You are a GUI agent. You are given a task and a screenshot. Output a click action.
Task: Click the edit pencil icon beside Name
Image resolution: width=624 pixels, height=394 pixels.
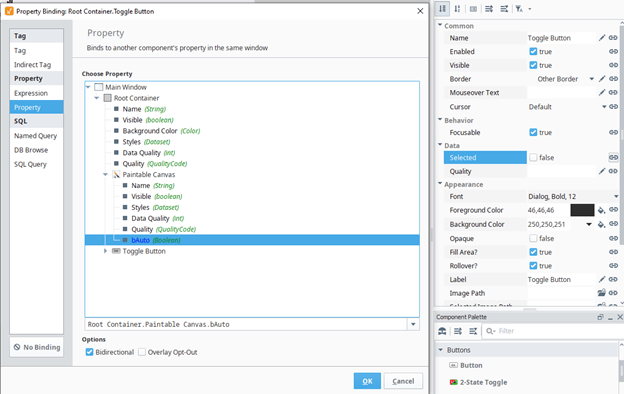(602, 38)
